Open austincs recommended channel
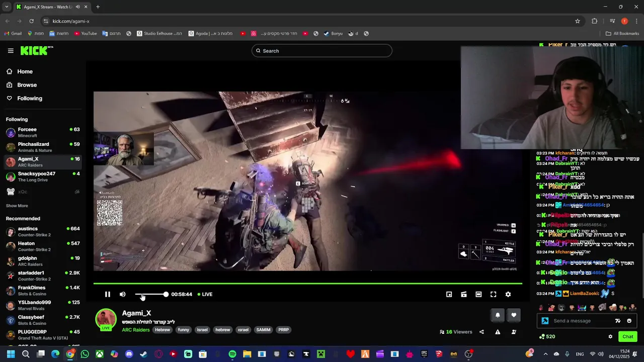Viewport: 644px width, 362px height. point(43,232)
